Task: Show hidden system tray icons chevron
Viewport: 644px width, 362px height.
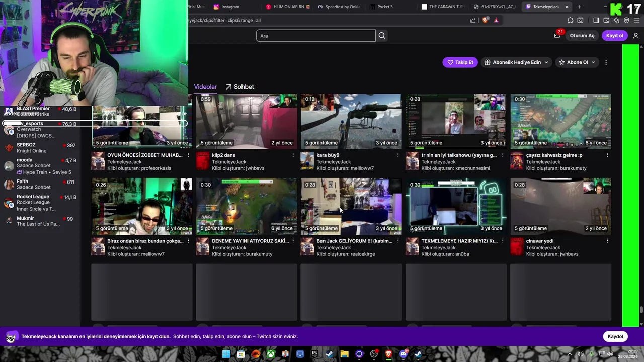Action: (570, 354)
